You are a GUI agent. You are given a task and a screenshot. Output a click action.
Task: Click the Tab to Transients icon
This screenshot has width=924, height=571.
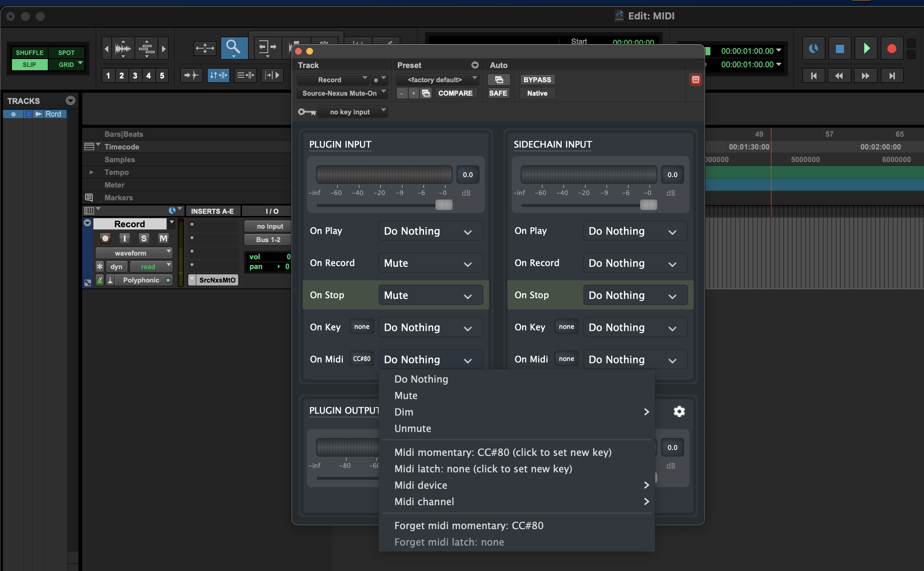pyautogui.click(x=191, y=75)
